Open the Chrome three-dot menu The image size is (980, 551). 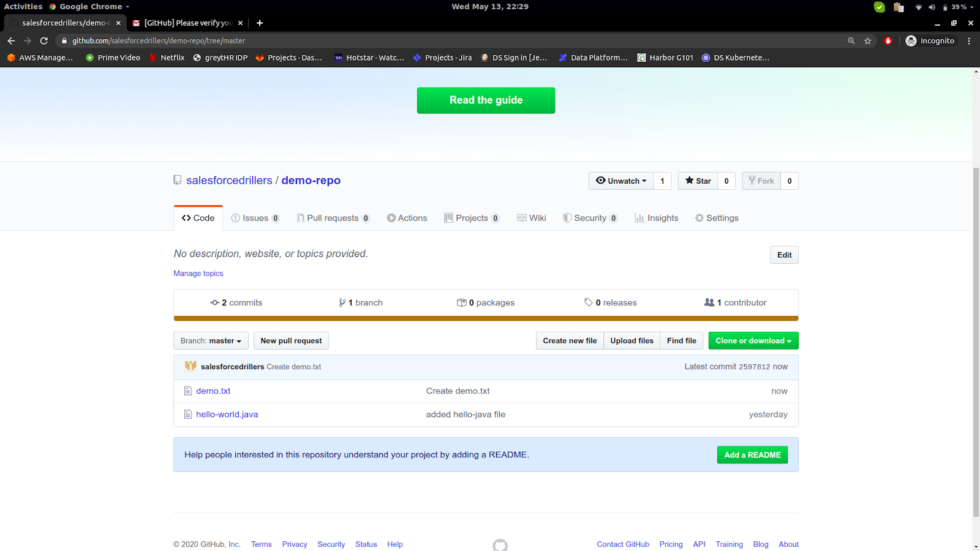tap(969, 41)
